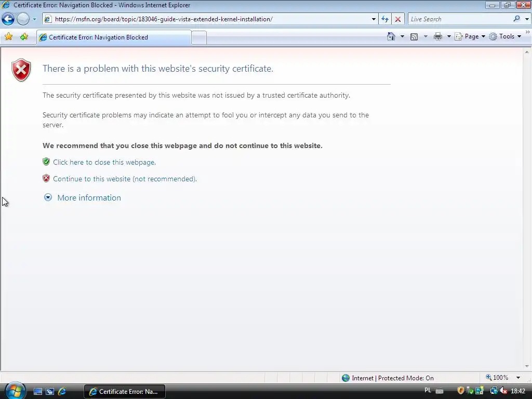The image size is (532, 399).
Task: Click the Live Search magnifier icon
Action: coord(516,19)
